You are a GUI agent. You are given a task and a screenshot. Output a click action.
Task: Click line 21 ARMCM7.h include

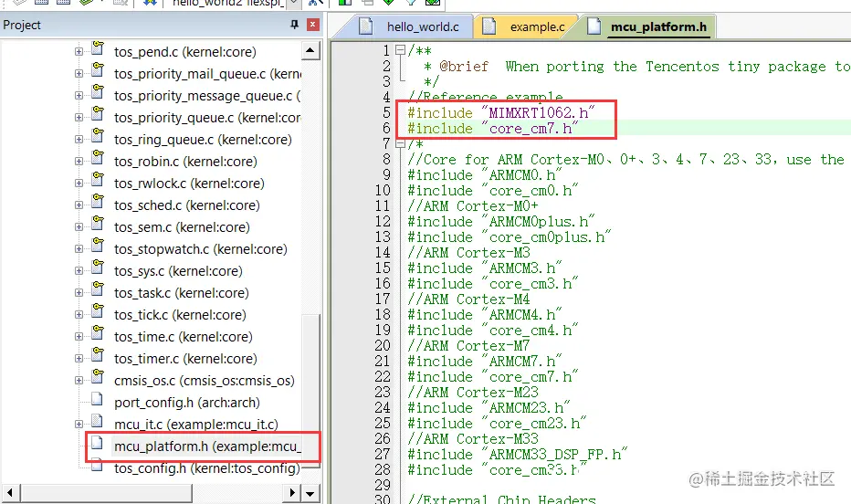point(485,362)
